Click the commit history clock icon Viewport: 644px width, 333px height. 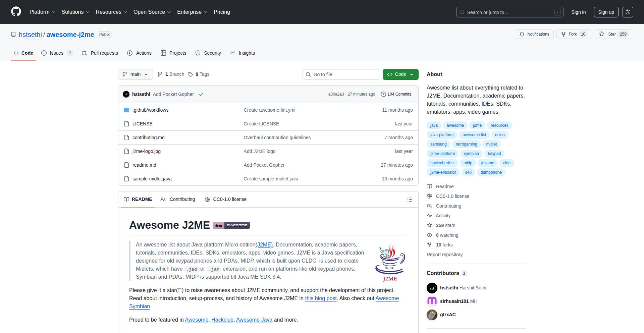tap(383, 94)
